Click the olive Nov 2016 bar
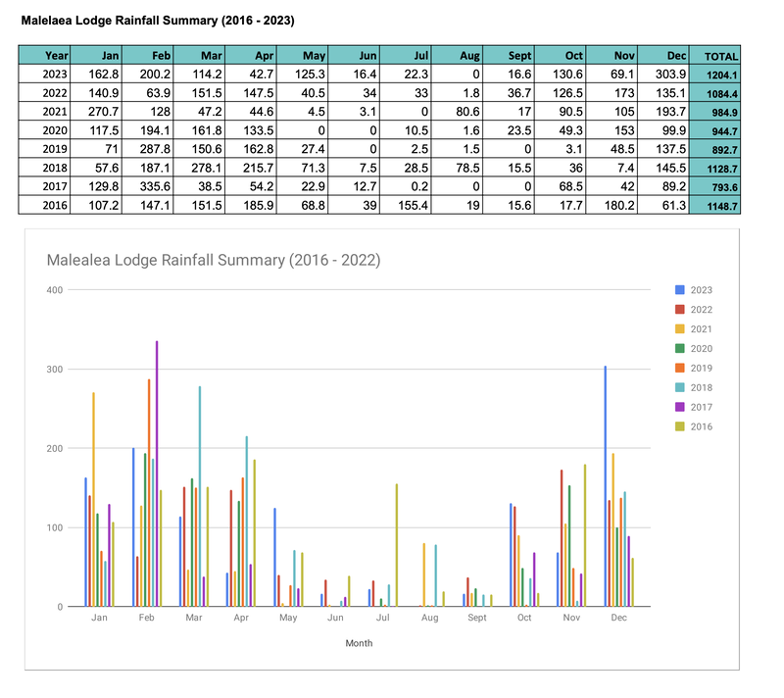This screenshot has height=698, width=784. point(585,535)
